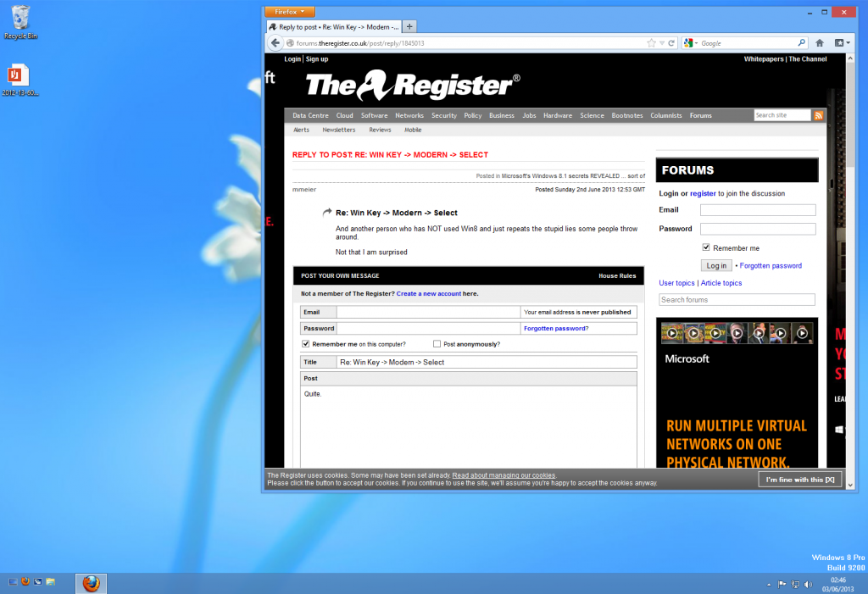Open a new tab with the plus button

[x=409, y=26]
